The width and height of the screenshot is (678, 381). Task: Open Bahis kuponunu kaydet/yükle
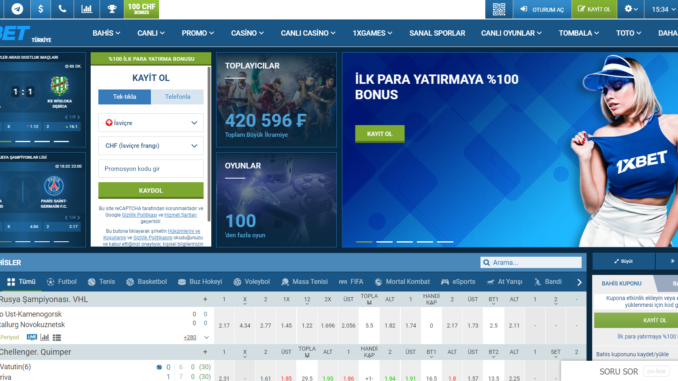632,354
